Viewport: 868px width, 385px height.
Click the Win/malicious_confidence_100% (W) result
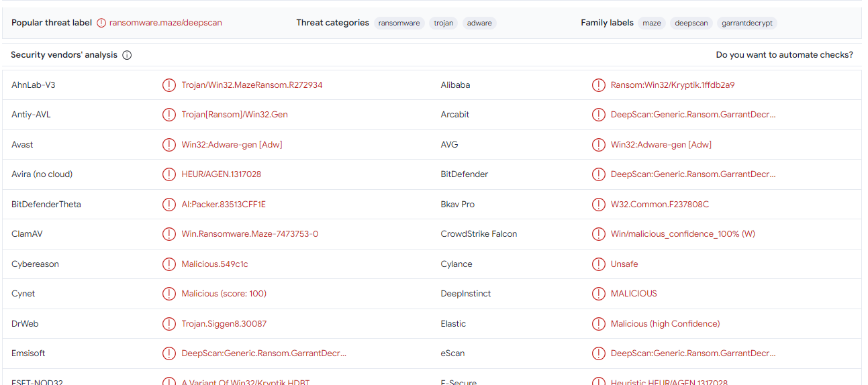[x=683, y=234]
